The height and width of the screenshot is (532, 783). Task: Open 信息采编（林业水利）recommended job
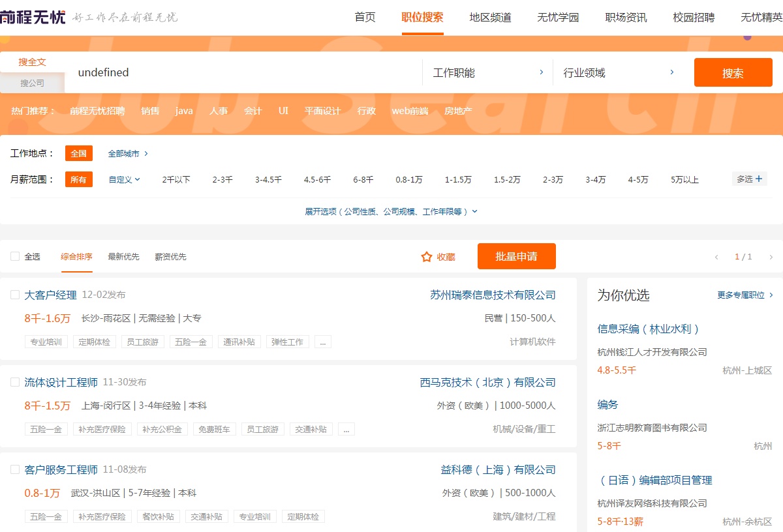(x=649, y=329)
